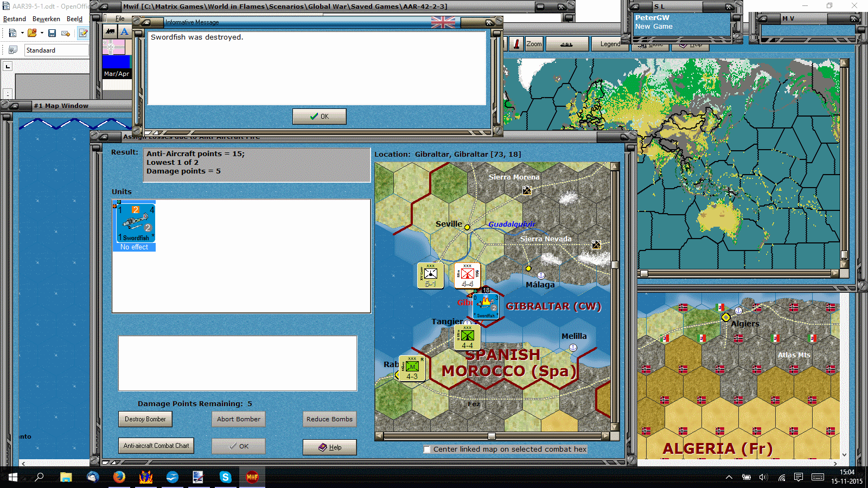This screenshot has width=868, height=488.
Task: Click the Algiers city marker on detail map
Action: 726,317
